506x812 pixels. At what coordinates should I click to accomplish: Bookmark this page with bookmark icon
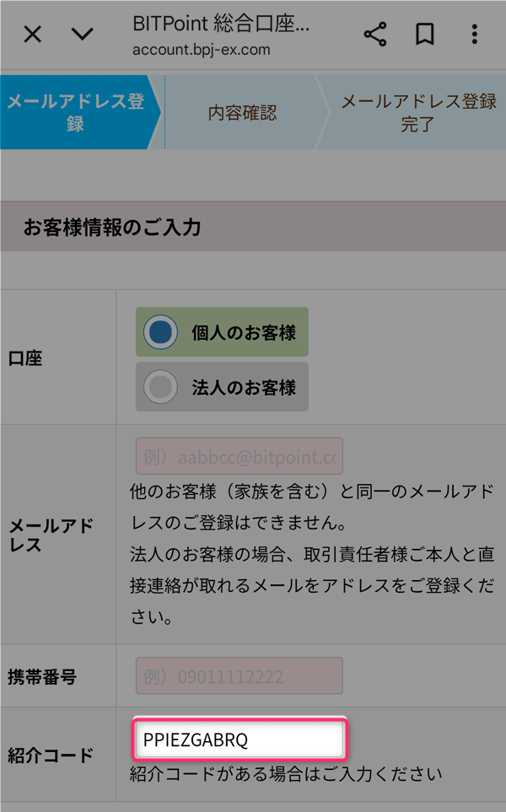(425, 35)
